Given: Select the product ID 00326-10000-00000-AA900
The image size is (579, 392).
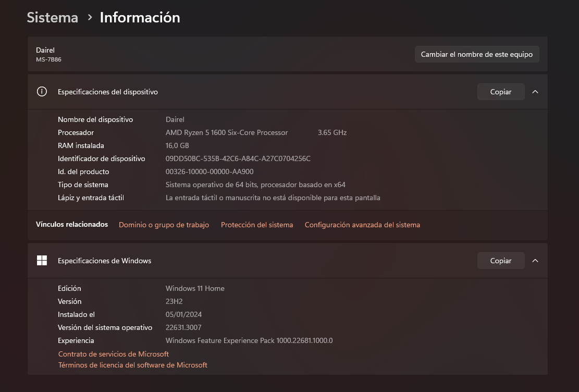Looking at the screenshot, I should 210,171.
